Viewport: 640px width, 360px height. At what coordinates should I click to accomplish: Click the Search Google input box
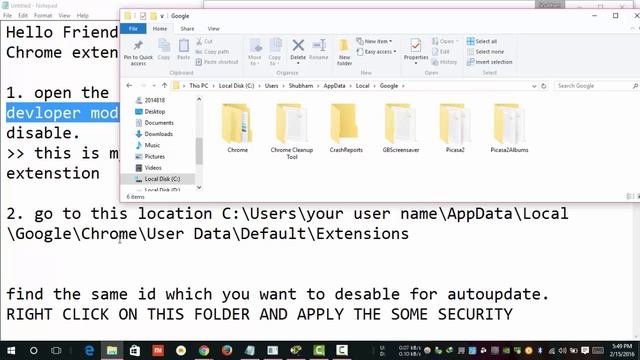point(596,86)
